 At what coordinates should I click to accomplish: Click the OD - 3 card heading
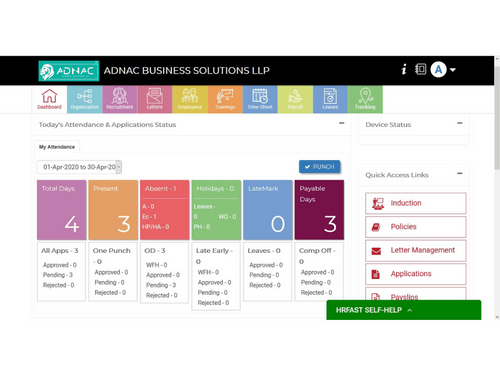[155, 251]
